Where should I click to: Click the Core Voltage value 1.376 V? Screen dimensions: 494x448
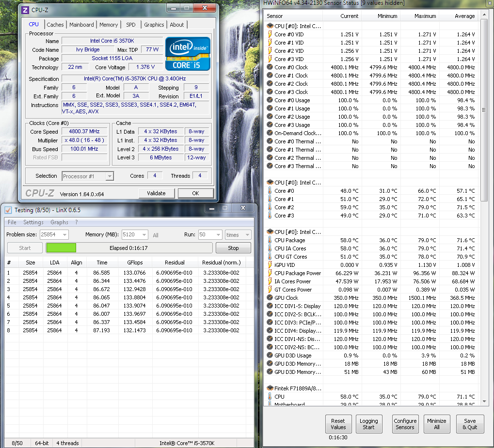pos(145,67)
